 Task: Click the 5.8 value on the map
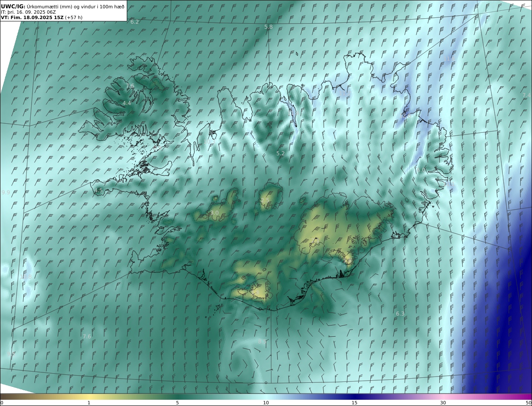268,27
